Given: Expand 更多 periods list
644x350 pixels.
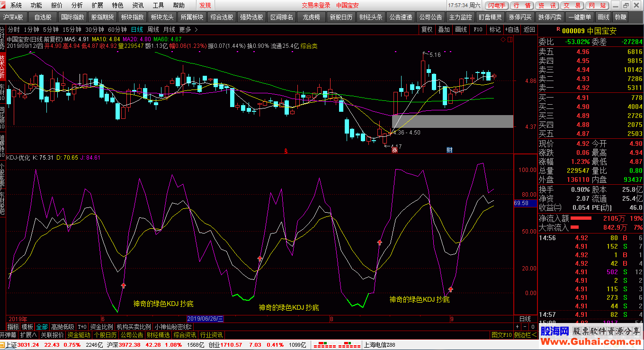Looking at the screenshot, I should coord(188,29).
